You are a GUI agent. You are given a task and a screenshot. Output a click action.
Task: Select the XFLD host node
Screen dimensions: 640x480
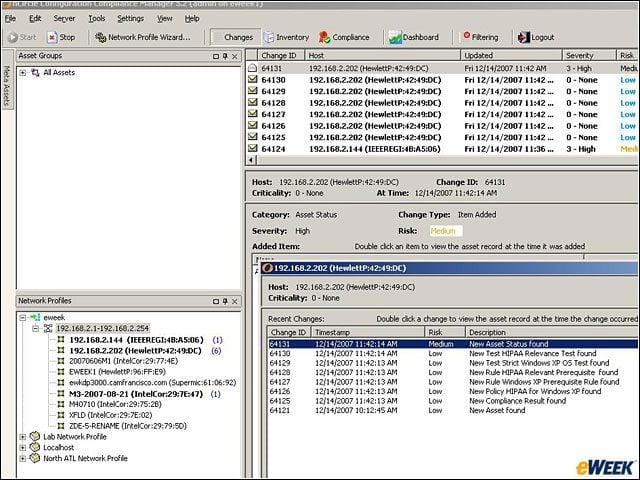pyautogui.click(x=111, y=415)
